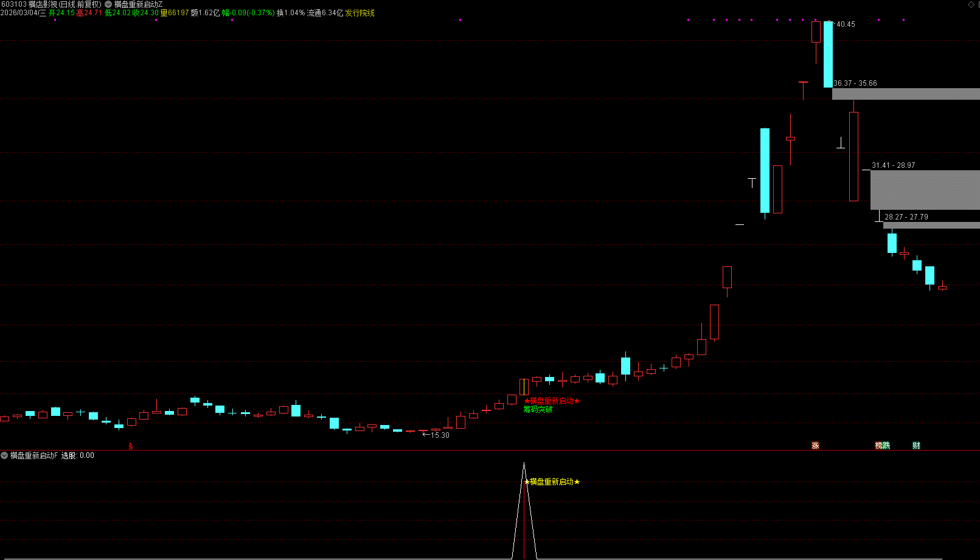Click the 发行院线 sector link
The width and height of the screenshot is (980, 560).
360,13
